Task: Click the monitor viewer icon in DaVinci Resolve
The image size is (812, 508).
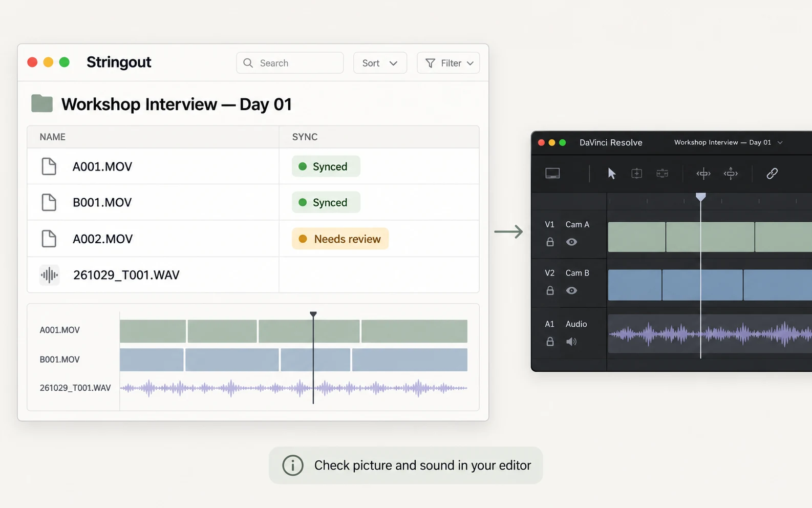Action: pyautogui.click(x=552, y=174)
